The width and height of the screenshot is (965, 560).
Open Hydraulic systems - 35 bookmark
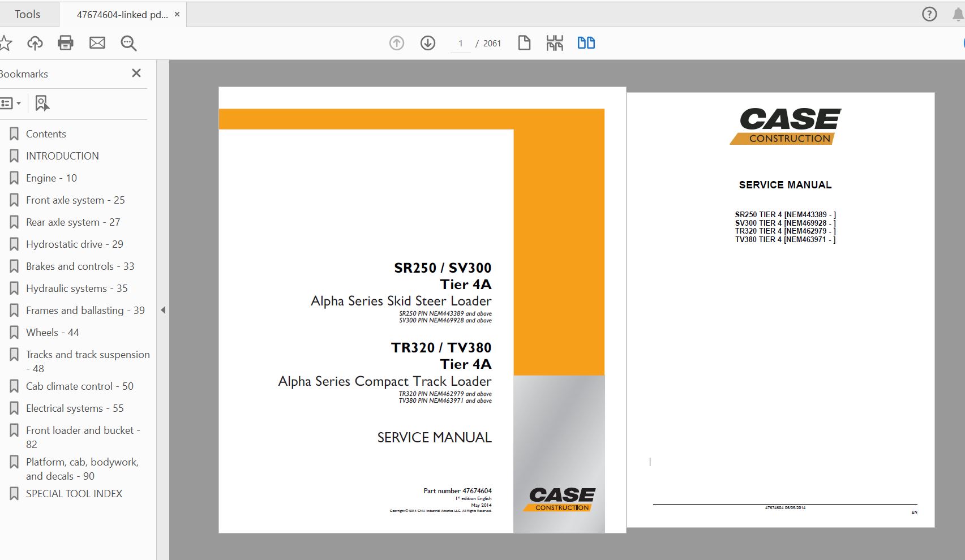coord(77,288)
